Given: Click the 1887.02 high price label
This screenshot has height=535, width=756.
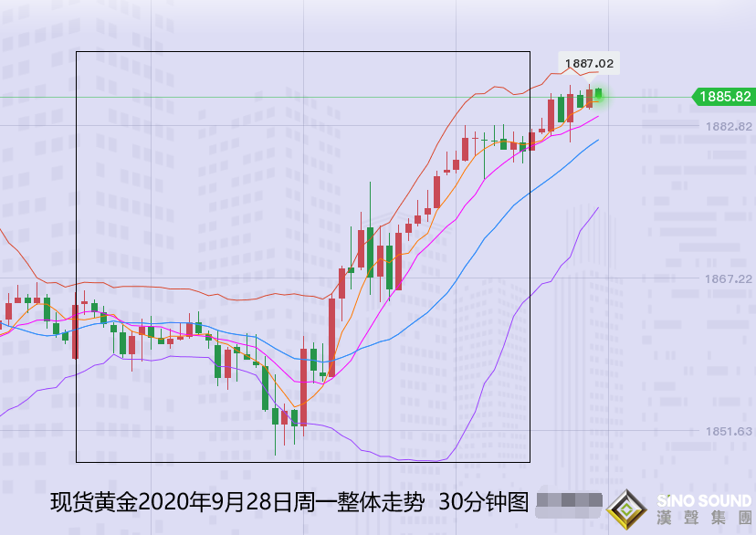Looking at the screenshot, I should pos(589,64).
